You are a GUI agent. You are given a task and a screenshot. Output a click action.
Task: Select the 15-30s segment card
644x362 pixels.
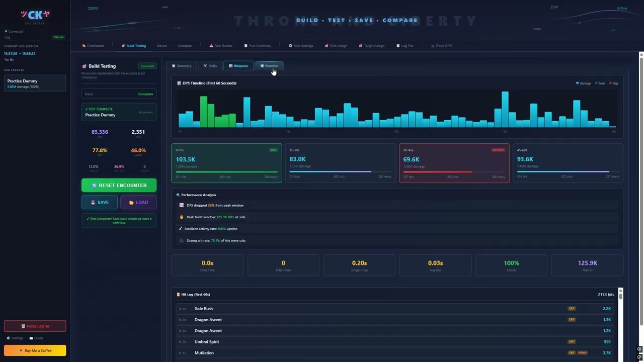point(341,163)
